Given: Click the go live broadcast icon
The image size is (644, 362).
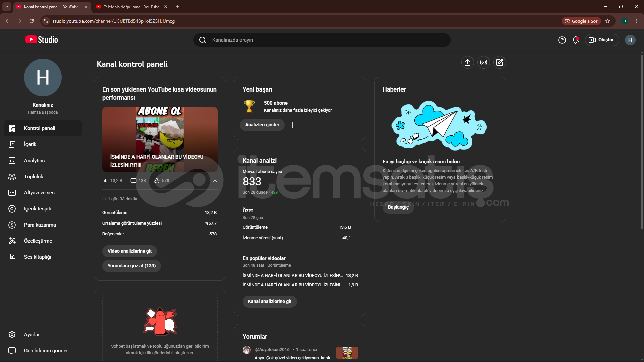Looking at the screenshot, I should pyautogui.click(x=483, y=62).
